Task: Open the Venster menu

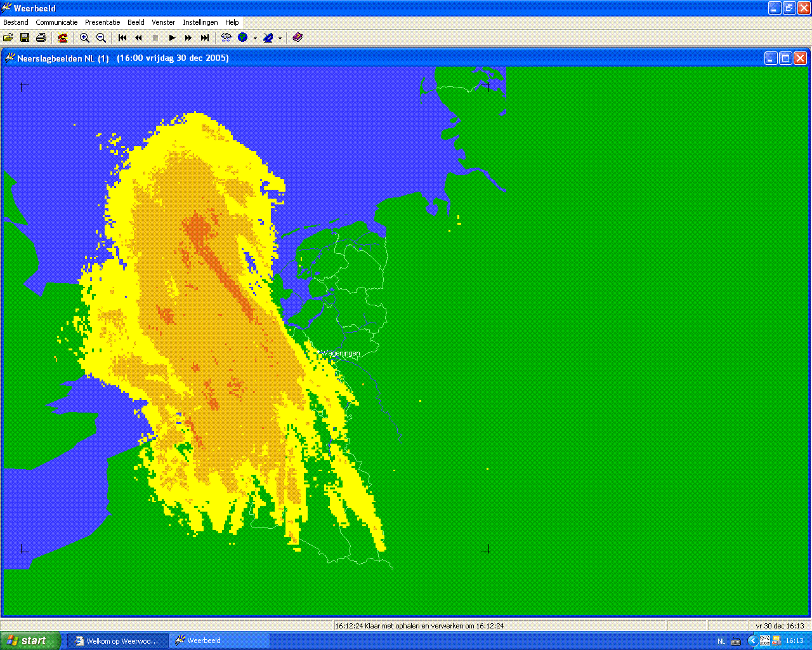Action: point(164,22)
